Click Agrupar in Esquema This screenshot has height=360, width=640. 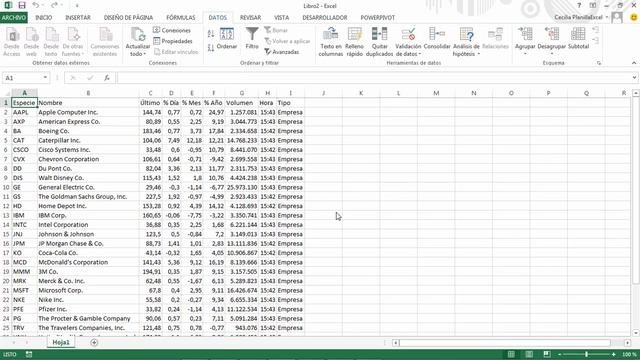(x=525, y=41)
